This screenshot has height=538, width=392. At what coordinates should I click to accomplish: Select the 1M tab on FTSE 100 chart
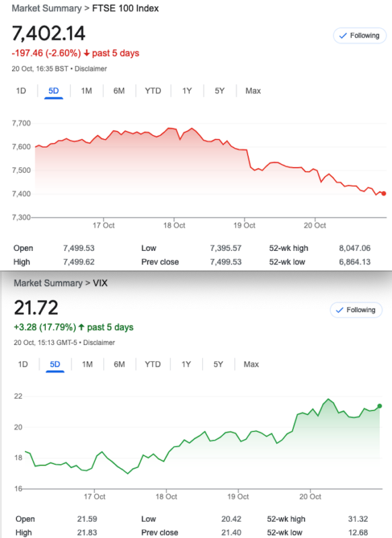[x=87, y=91]
